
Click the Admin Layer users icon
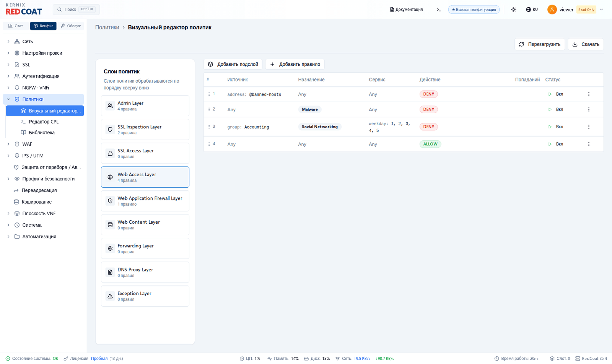(x=110, y=106)
